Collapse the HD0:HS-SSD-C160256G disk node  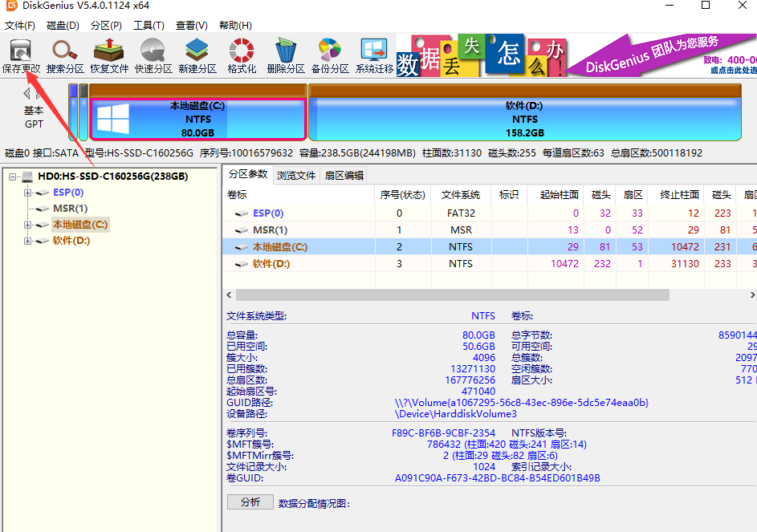coord(12,177)
